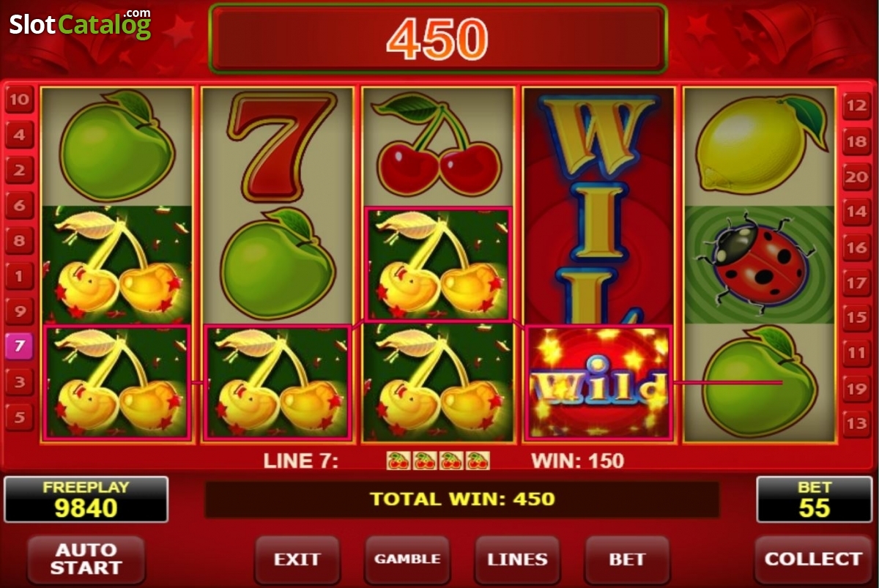Click COLLECT to take winnings
The height and width of the screenshot is (588, 879).
pos(813,559)
